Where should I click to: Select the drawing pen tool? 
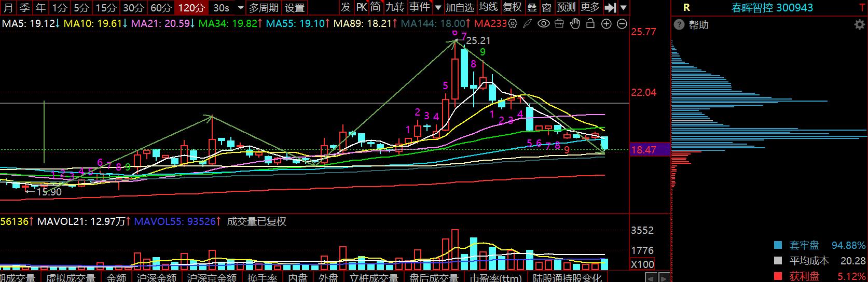[x=528, y=24]
